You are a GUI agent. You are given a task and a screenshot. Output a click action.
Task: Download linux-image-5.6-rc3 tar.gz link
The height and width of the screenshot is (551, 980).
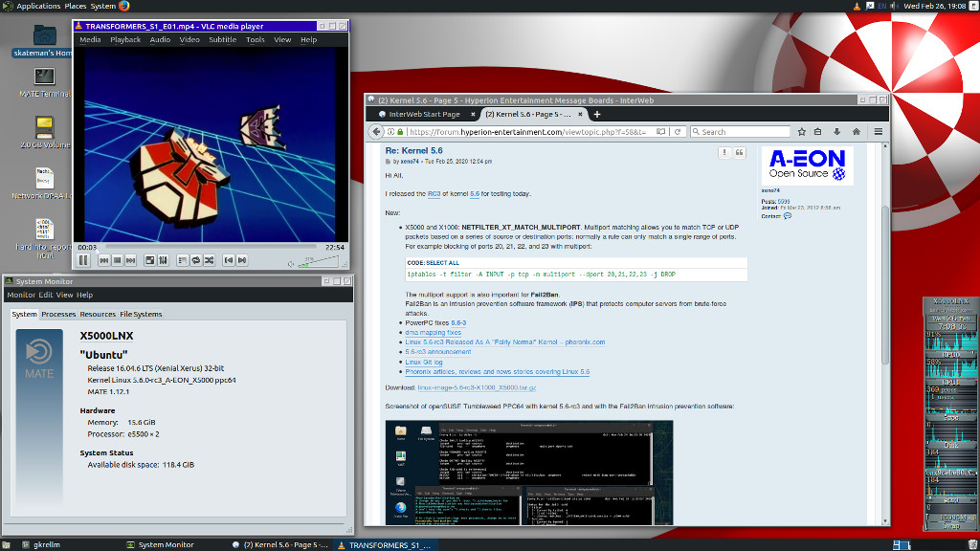[477, 388]
